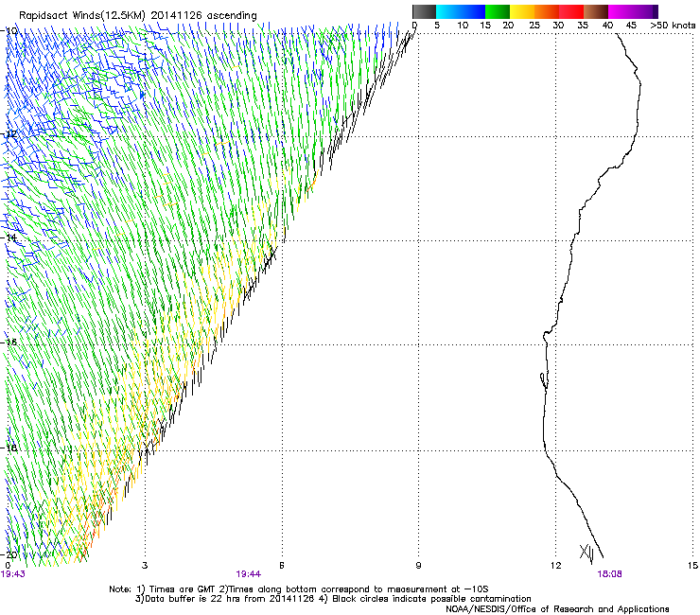Click the note 'Data buffer is 22 hrs'
The width and height of the screenshot is (700, 615).
190,599
